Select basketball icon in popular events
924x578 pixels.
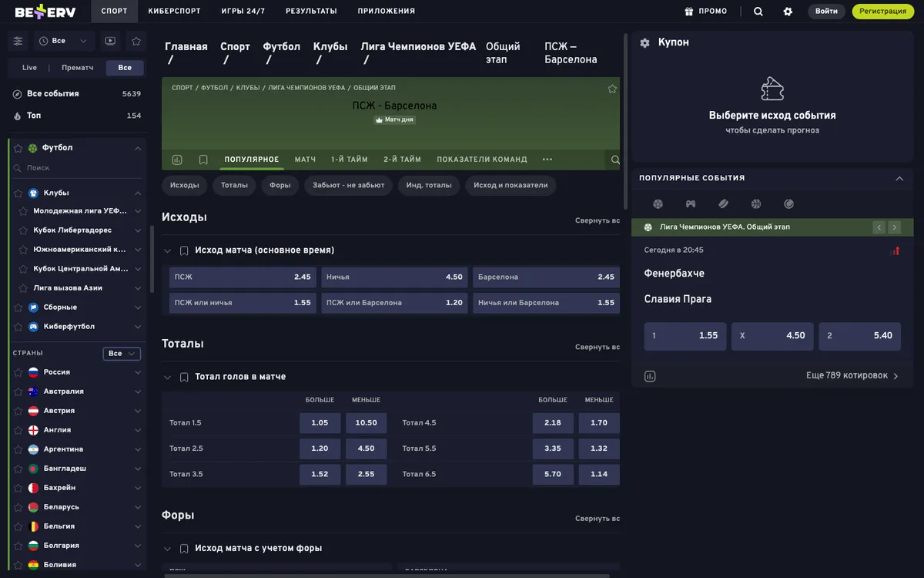pos(756,204)
